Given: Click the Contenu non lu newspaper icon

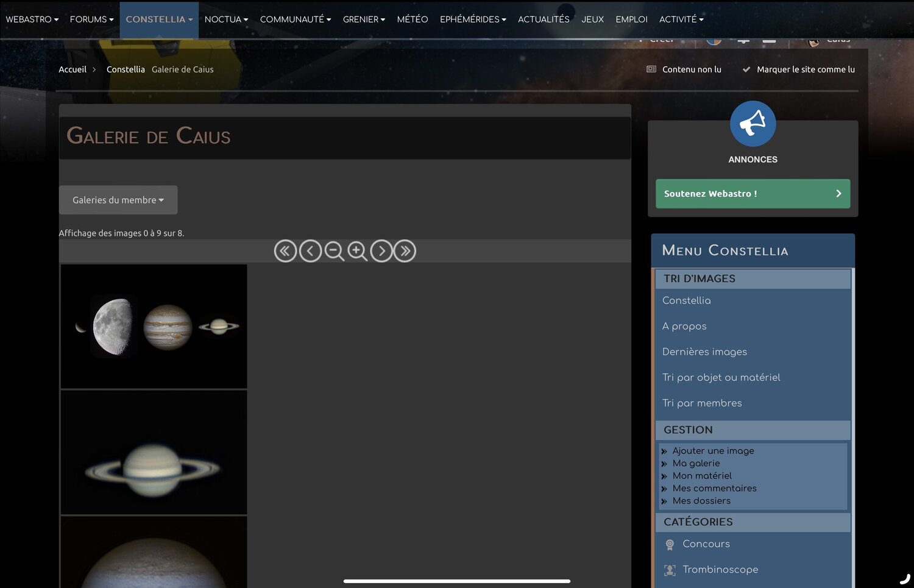Looking at the screenshot, I should 651,69.
